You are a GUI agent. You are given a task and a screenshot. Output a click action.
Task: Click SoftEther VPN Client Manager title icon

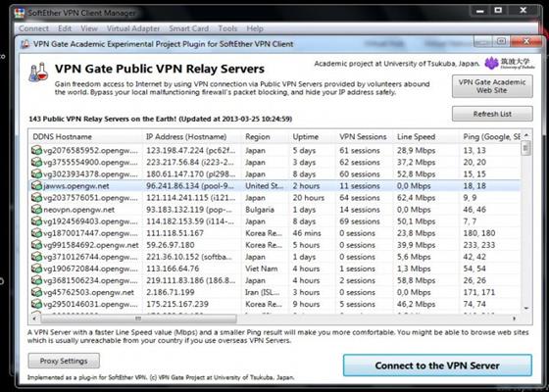click(19, 14)
